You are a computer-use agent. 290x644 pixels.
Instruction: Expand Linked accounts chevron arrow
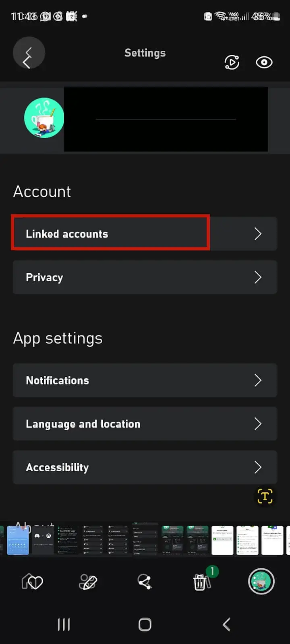258,234
